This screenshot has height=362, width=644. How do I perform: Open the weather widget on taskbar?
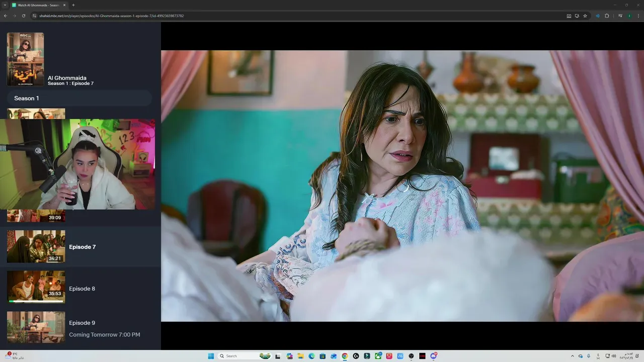(14, 355)
